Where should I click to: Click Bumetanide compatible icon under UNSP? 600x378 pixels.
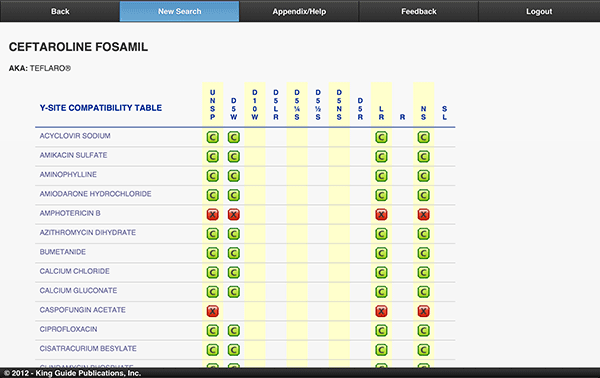click(213, 253)
